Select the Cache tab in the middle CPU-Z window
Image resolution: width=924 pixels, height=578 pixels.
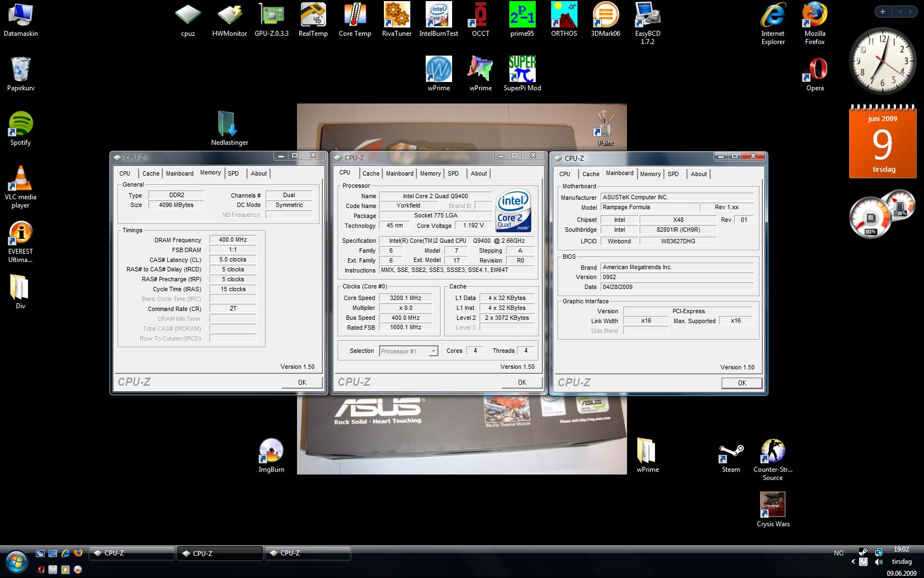371,173
